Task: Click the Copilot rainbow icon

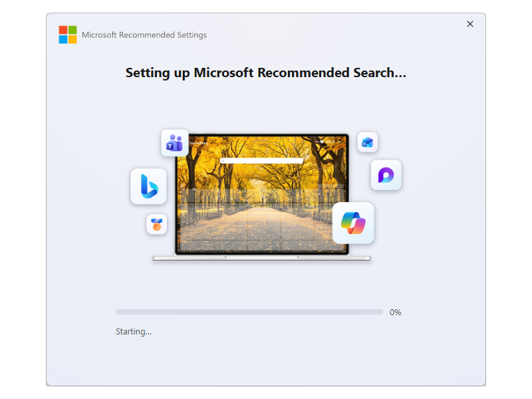Action: pos(353,223)
